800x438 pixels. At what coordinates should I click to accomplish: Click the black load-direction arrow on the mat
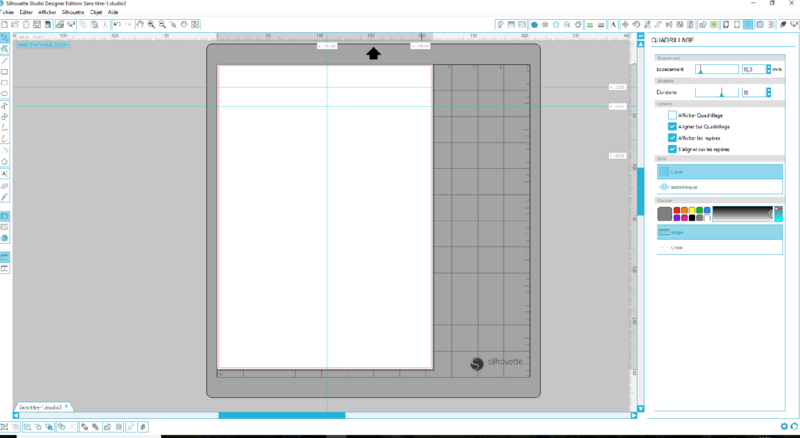pos(373,54)
